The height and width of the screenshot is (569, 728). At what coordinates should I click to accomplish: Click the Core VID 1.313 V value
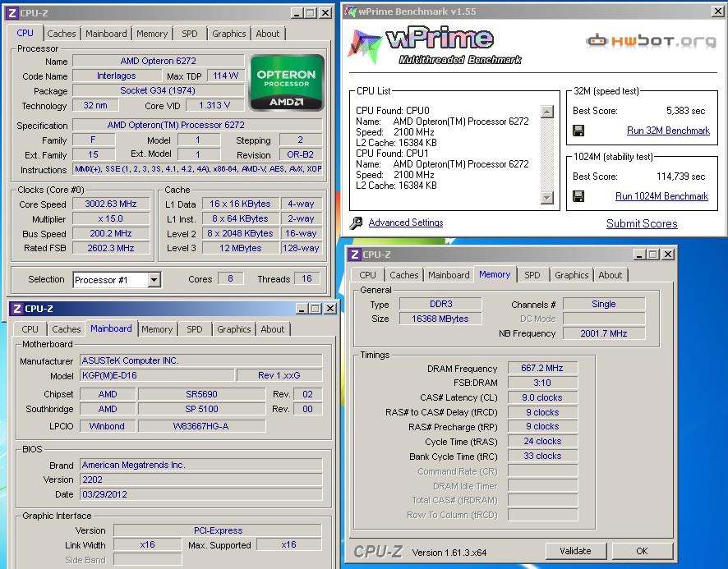[214, 105]
